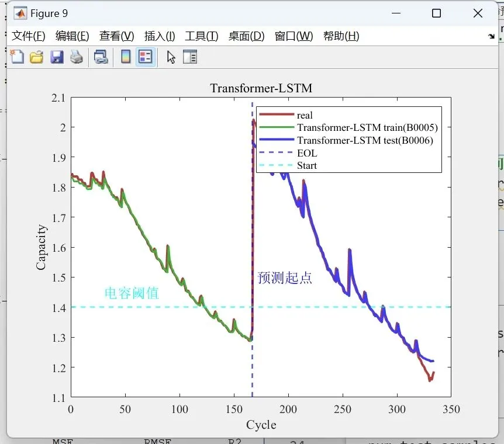Click the red line sample for real

coord(277,115)
